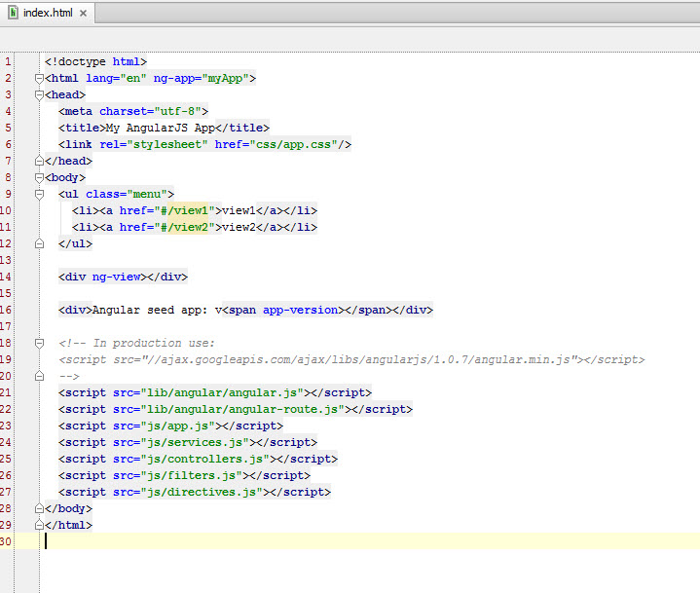Collapse the ul menu fold on line 9
The height and width of the screenshot is (593, 700).
pos(39,194)
